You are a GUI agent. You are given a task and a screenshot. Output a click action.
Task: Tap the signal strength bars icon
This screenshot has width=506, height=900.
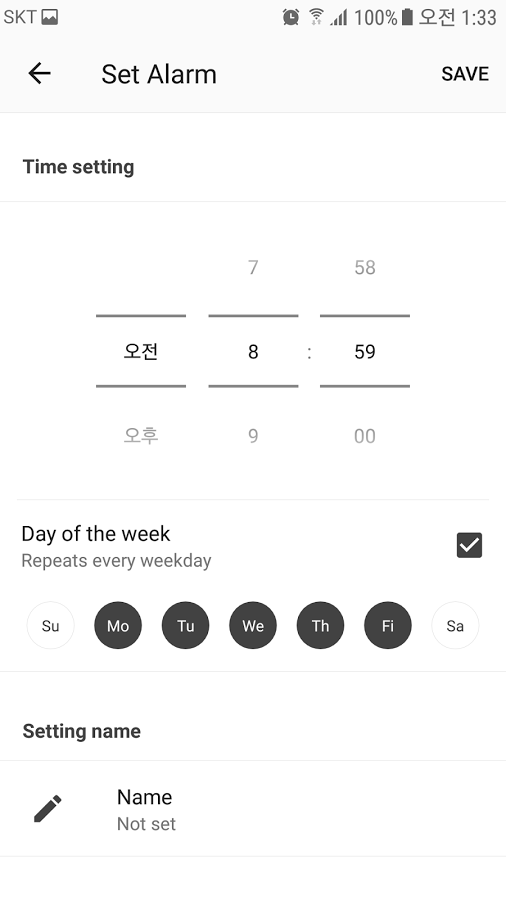tap(339, 18)
